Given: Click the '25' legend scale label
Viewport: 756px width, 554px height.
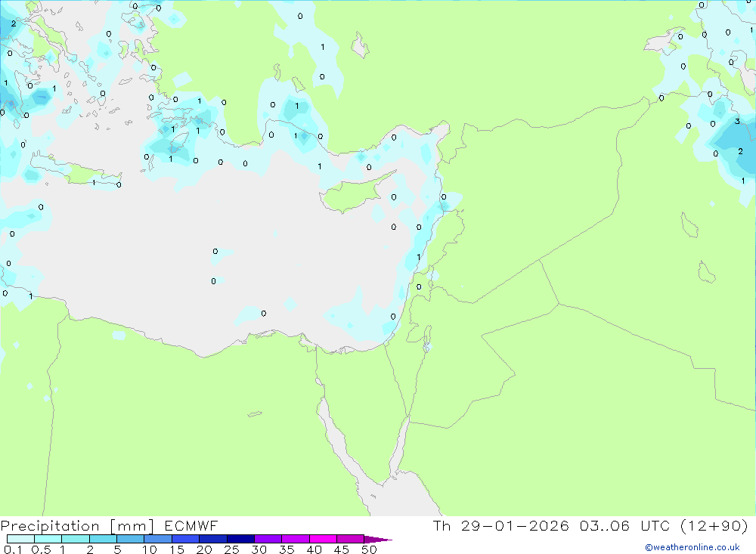Looking at the screenshot, I should pos(231,549).
